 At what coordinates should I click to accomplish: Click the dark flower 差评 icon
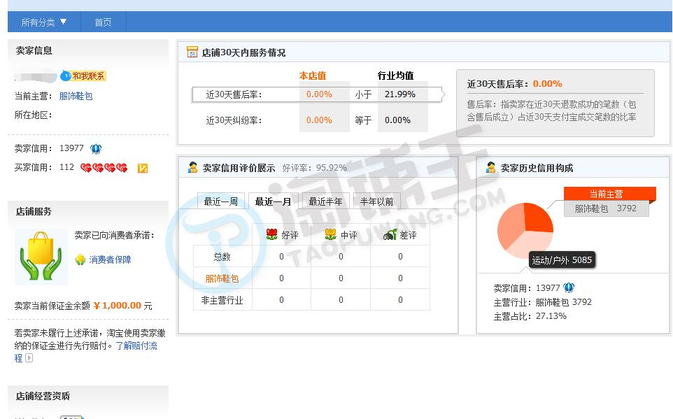(390, 235)
